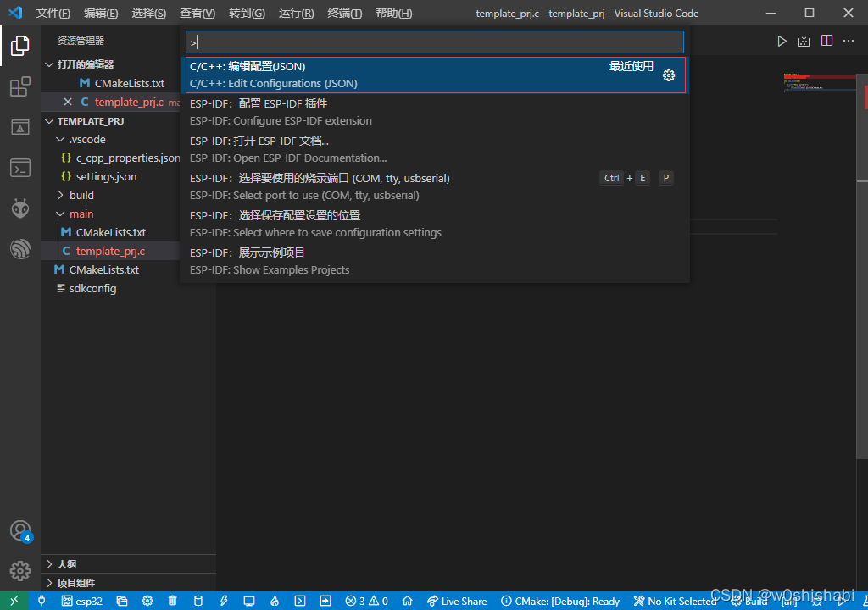Run Select port to use command
This screenshot has width=868, height=610.
coord(436,186)
